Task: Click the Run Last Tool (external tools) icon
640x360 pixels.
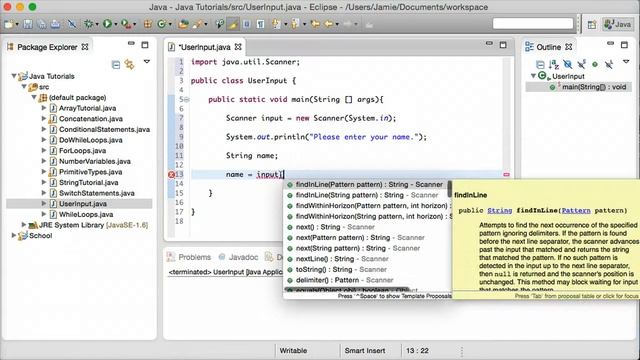Action: (126, 24)
